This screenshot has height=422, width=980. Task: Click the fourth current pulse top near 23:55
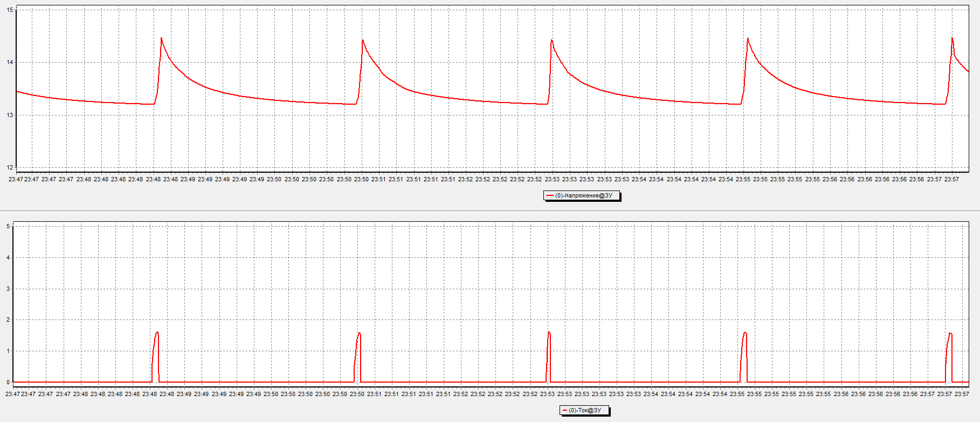(745, 333)
